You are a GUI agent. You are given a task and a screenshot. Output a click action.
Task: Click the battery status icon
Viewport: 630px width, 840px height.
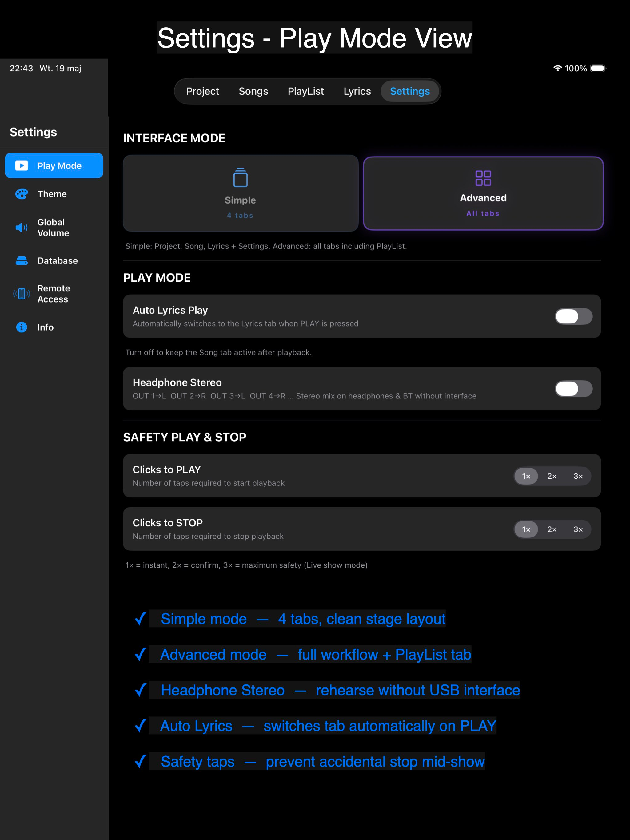click(x=598, y=68)
